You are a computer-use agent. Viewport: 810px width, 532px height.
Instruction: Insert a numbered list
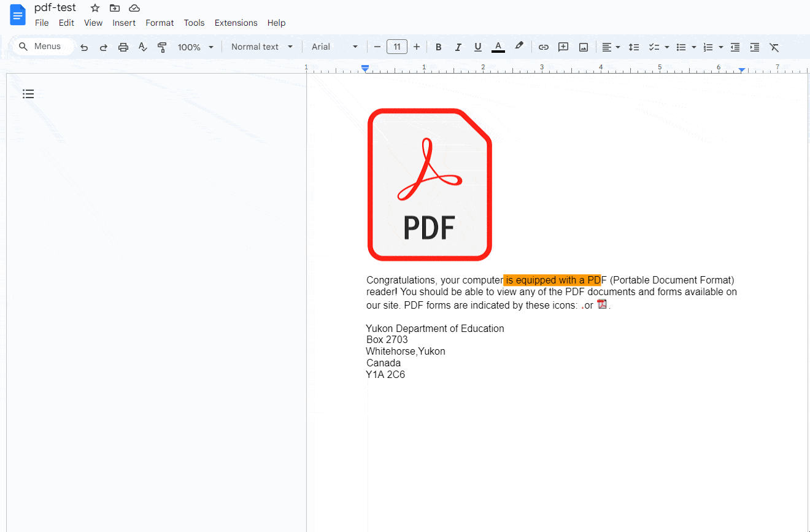point(708,47)
